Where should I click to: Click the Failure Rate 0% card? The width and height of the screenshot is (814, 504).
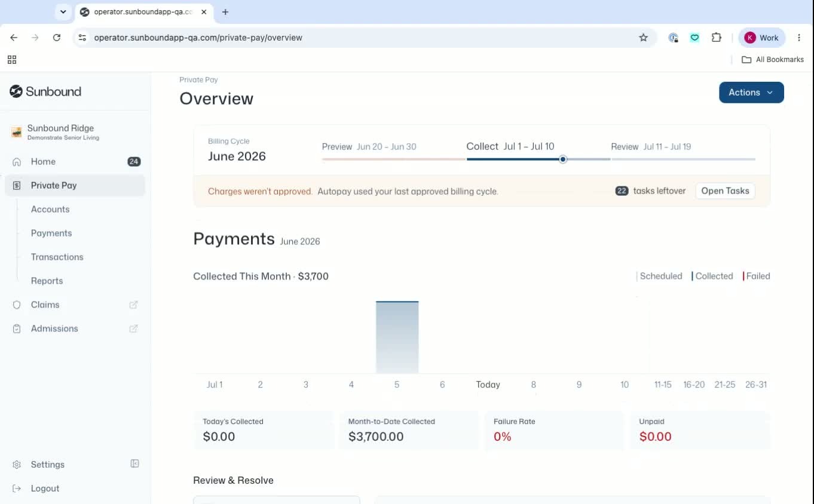(x=554, y=430)
